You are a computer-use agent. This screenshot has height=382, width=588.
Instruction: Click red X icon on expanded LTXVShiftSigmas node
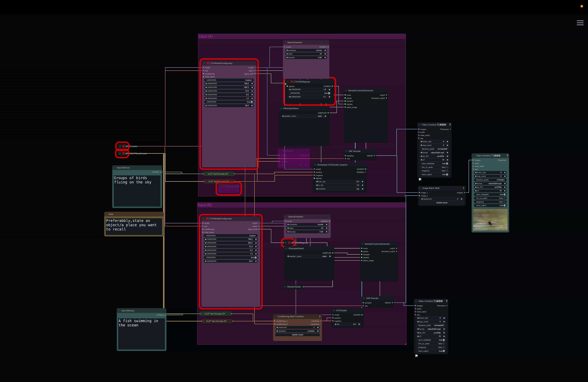tap(291, 82)
